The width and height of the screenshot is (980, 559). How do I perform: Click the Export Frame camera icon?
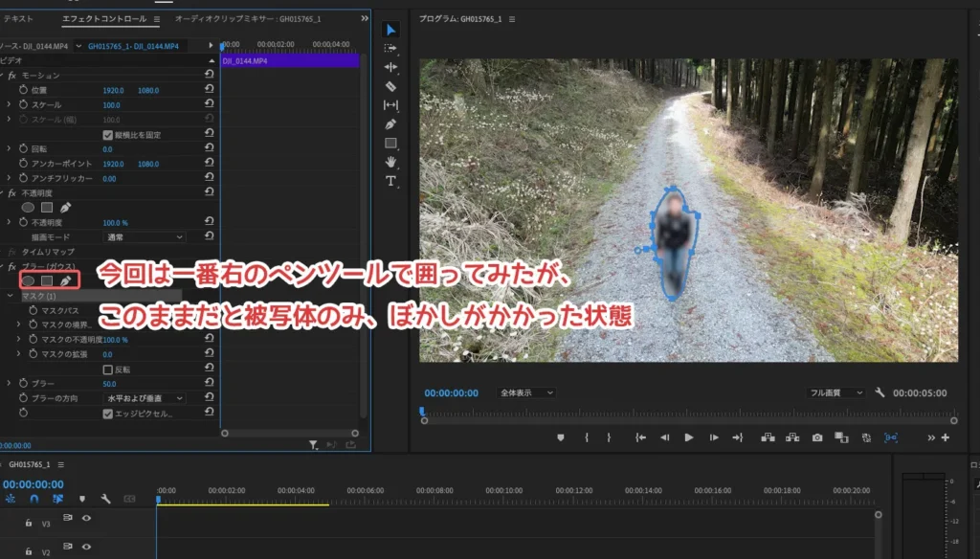817,437
